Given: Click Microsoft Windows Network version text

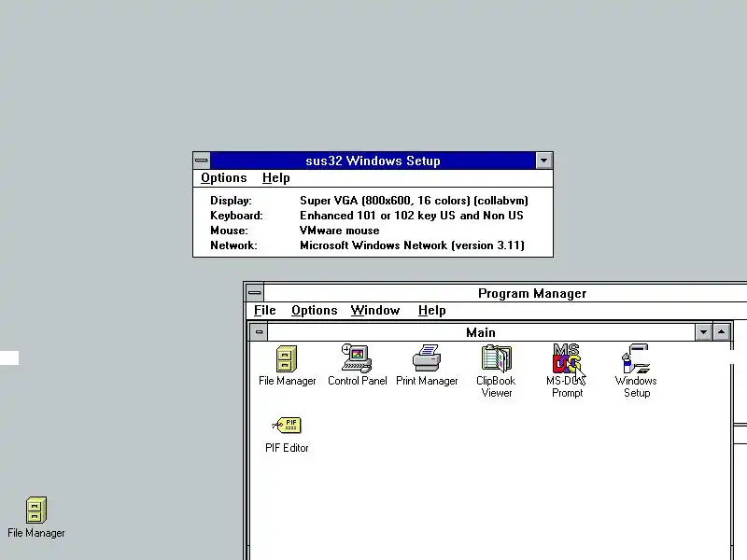Looking at the screenshot, I should 412,245.
